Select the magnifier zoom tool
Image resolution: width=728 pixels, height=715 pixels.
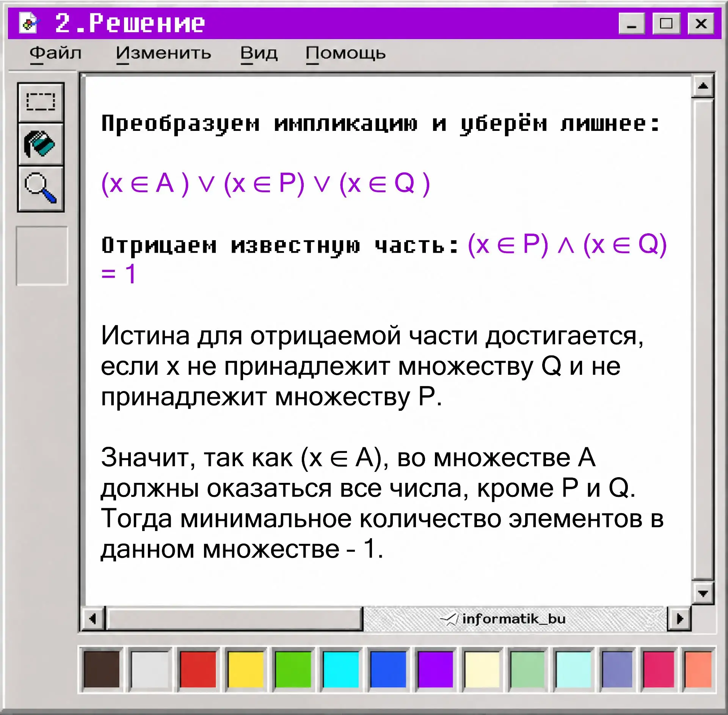click(41, 189)
